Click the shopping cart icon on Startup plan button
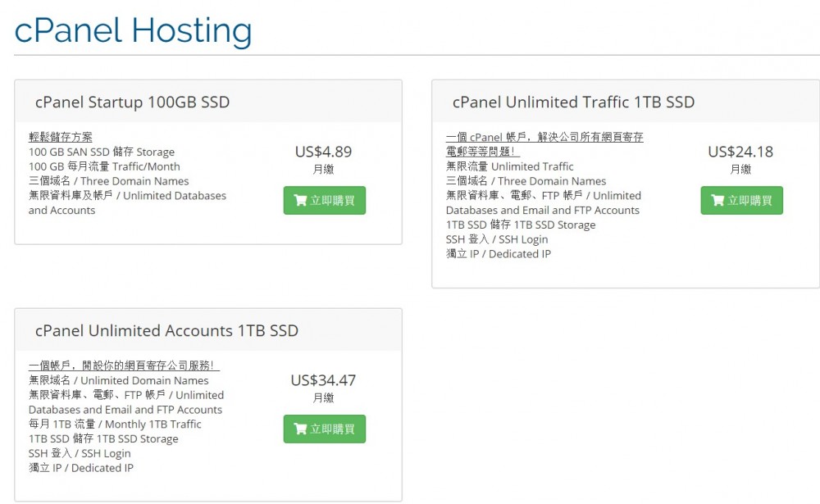The height and width of the screenshot is (504, 820). 300,200
